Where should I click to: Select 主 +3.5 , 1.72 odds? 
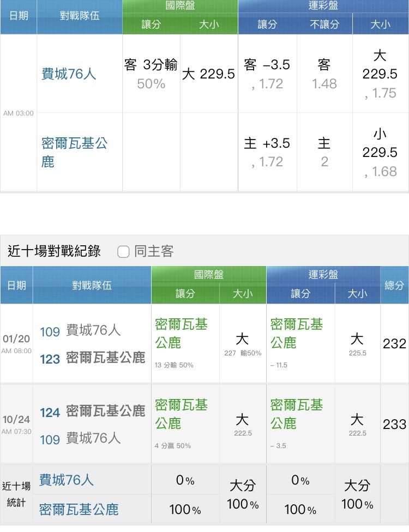pyautogui.click(x=267, y=152)
